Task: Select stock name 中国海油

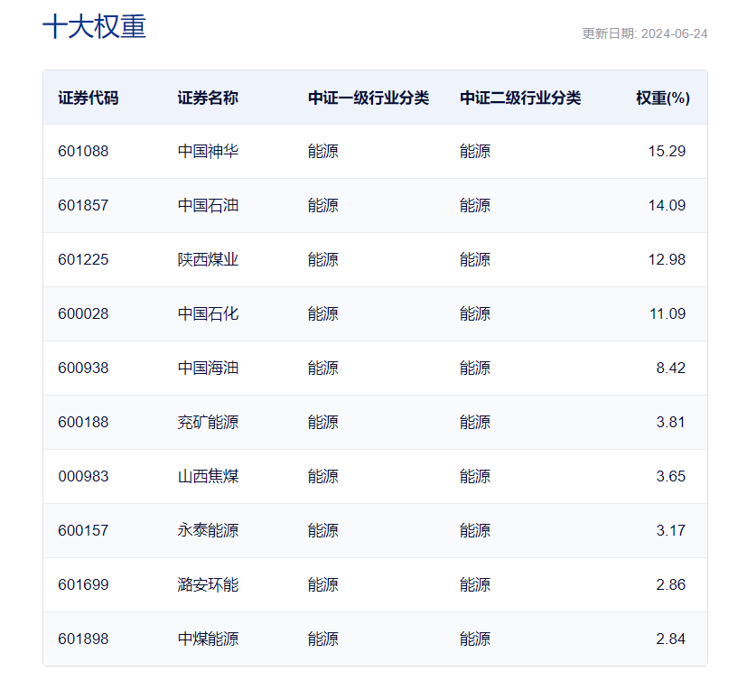Action: [x=208, y=369]
